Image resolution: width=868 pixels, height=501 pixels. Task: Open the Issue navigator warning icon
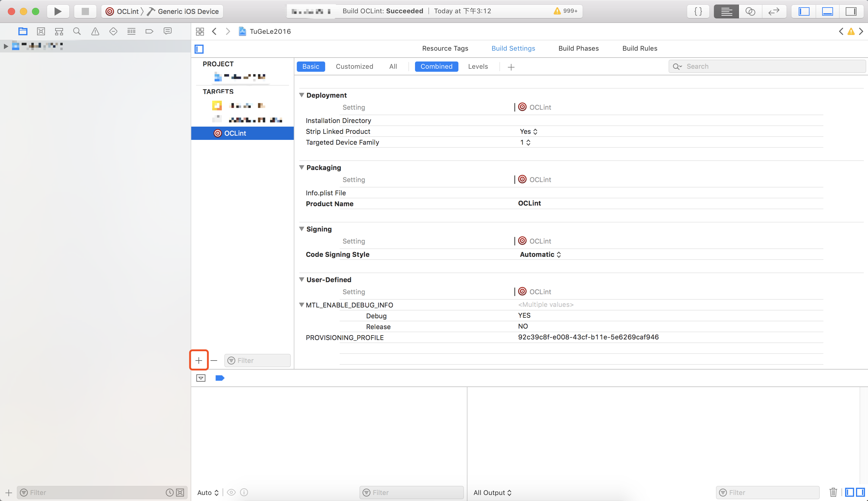pyautogui.click(x=95, y=31)
